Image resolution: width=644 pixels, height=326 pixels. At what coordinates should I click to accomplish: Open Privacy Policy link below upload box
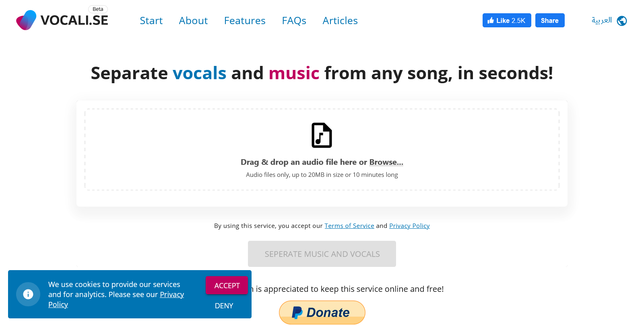[409, 226]
